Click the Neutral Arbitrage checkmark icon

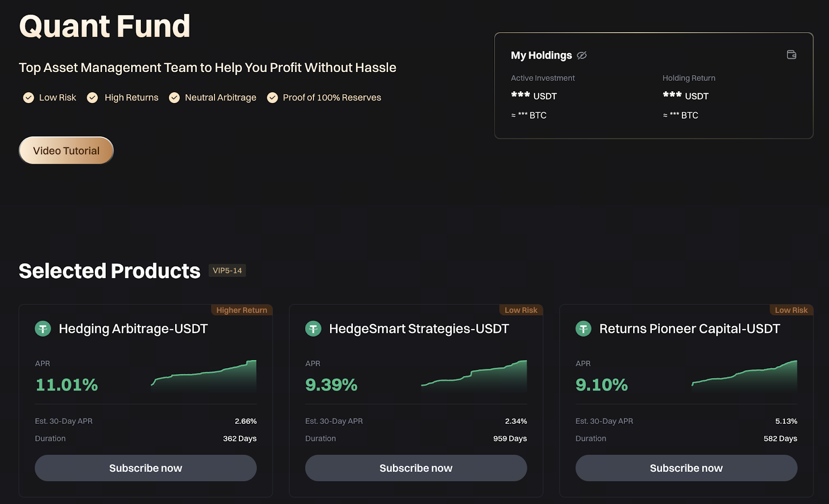(174, 97)
